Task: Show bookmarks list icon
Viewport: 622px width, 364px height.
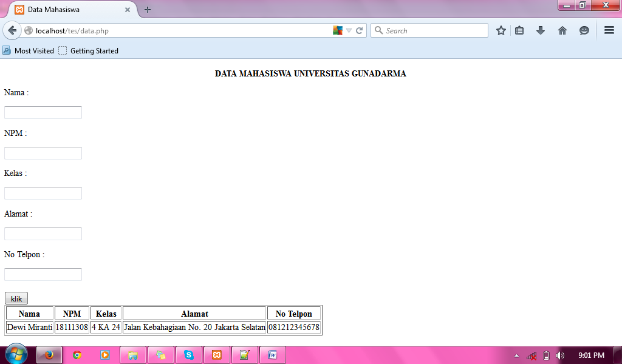Action: tap(519, 30)
